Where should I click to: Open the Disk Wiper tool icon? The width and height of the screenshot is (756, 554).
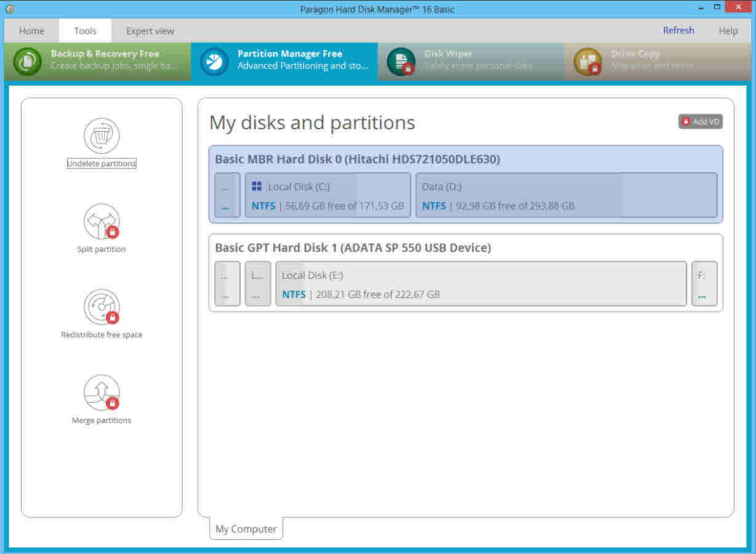[401, 62]
